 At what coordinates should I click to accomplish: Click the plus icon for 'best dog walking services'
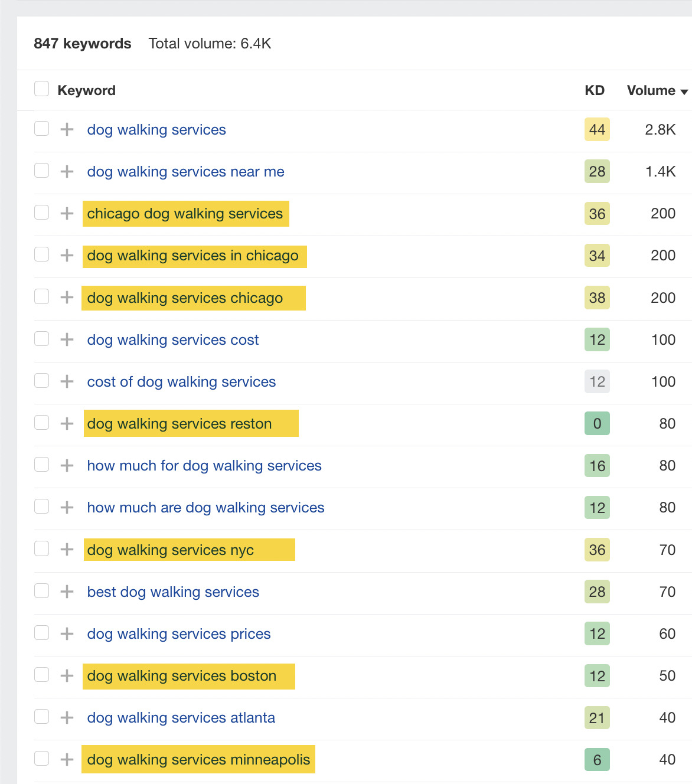pos(66,592)
